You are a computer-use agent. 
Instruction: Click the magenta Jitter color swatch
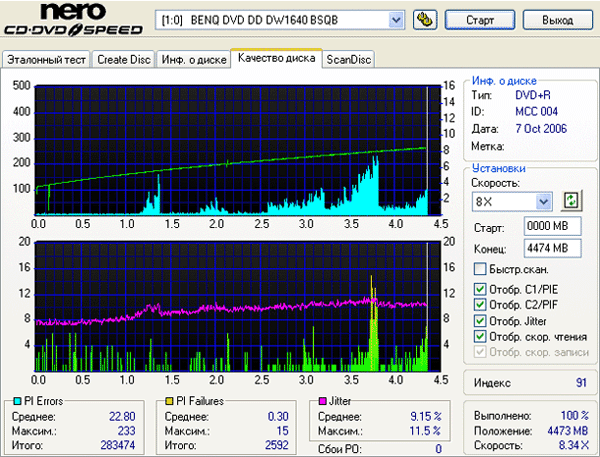pyautogui.click(x=322, y=401)
